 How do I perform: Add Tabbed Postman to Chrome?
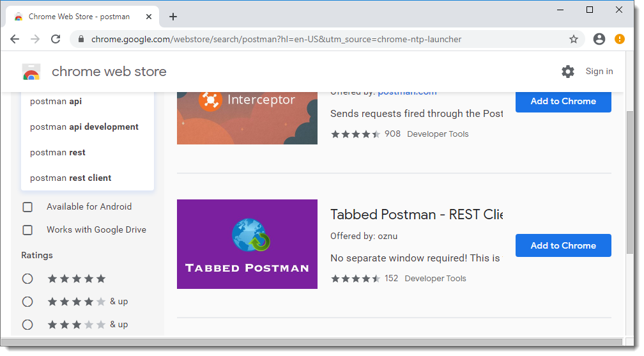point(563,245)
